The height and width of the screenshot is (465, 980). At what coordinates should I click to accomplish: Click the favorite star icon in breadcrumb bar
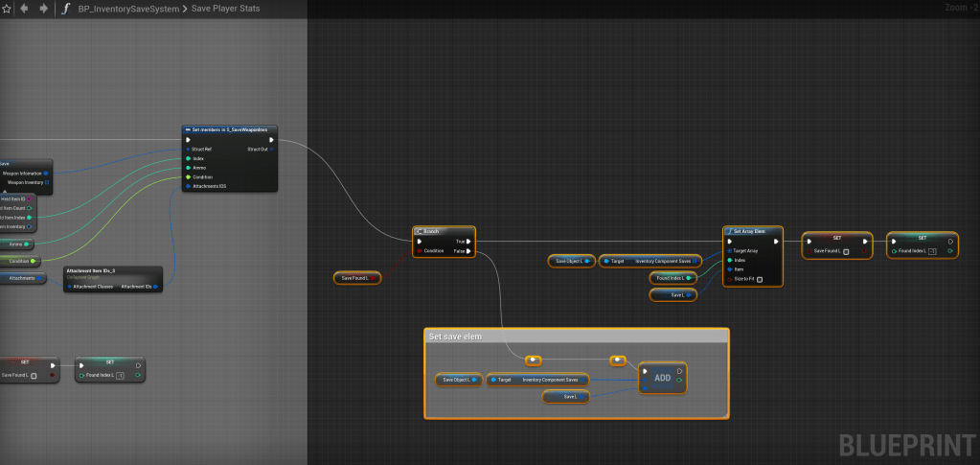click(6, 9)
